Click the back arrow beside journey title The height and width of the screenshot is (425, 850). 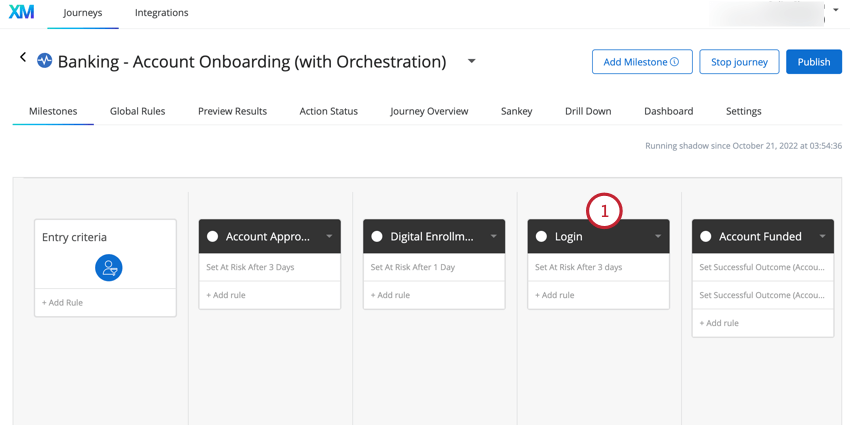click(x=23, y=57)
